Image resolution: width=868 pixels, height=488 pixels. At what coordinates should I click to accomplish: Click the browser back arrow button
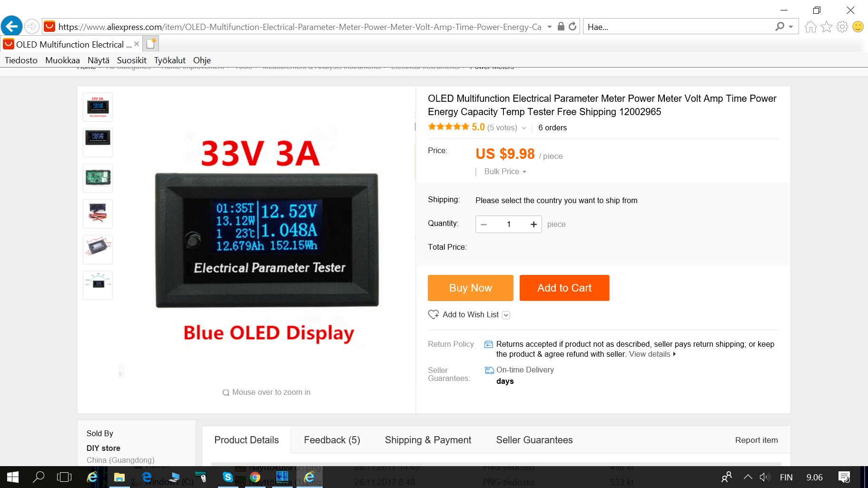click(12, 26)
